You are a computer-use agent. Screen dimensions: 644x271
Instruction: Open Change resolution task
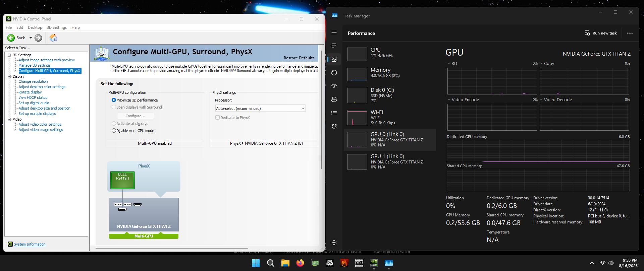tap(33, 81)
